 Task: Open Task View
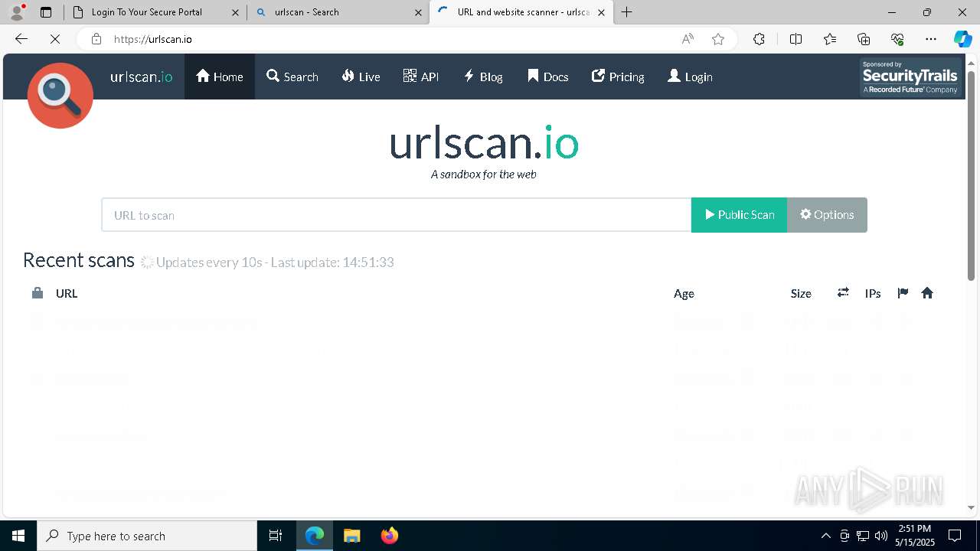tap(276, 536)
